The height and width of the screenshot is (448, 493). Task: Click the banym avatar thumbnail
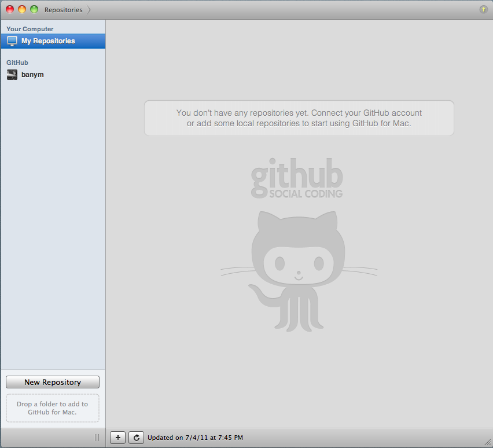pyautogui.click(x=12, y=75)
